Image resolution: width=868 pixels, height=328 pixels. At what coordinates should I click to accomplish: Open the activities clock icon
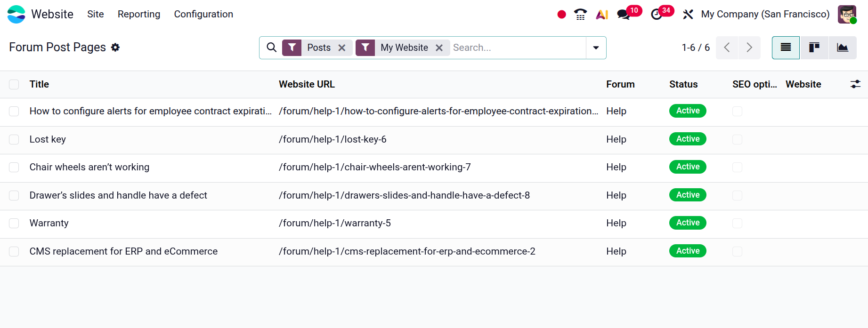click(656, 15)
